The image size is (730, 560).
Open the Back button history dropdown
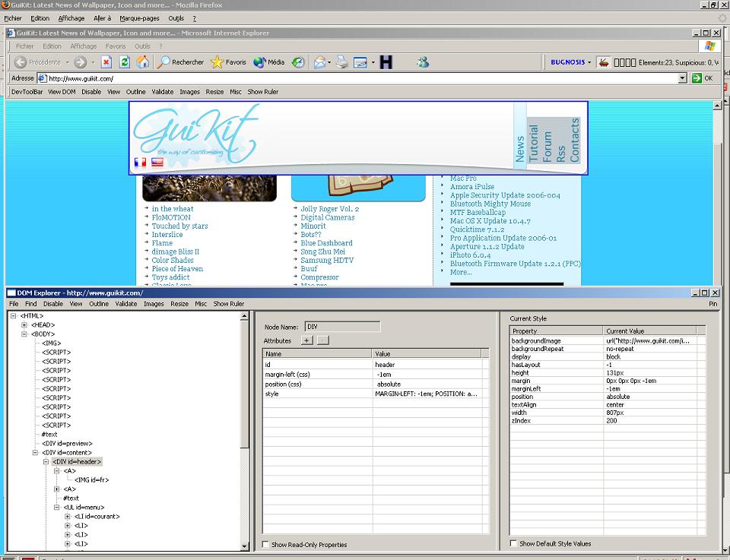(67, 62)
